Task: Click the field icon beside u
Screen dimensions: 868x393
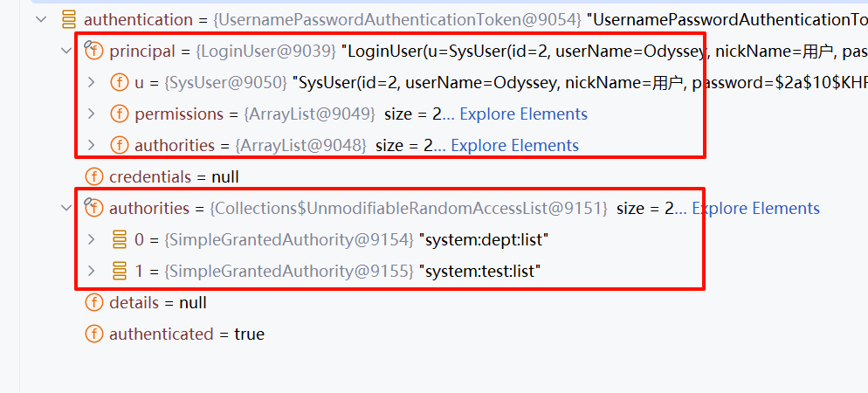Action: 119,83
